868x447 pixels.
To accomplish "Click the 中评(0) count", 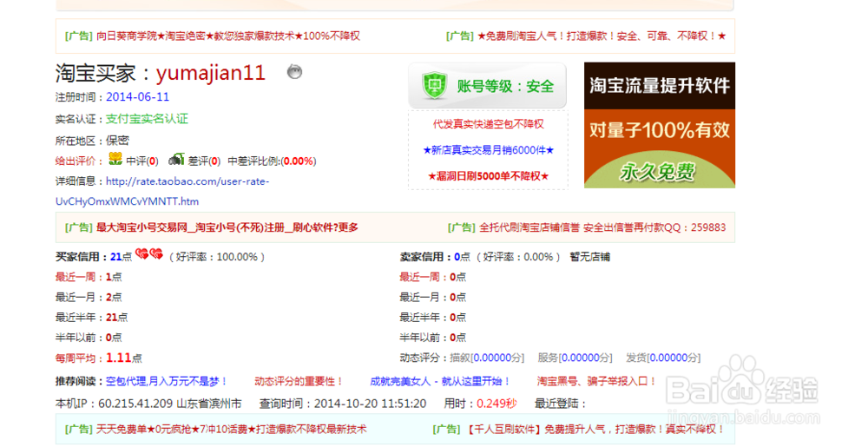I will coord(142,161).
